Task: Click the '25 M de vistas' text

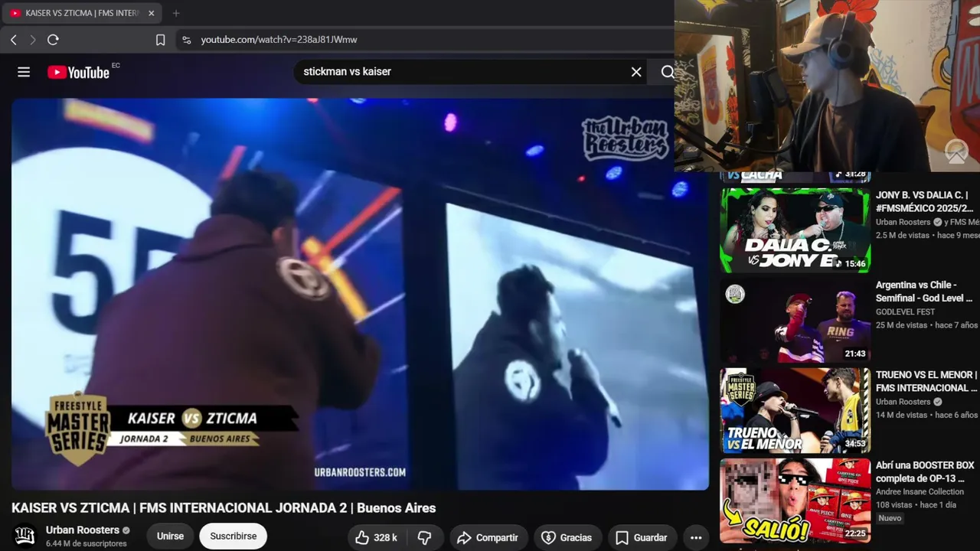Action: point(901,325)
